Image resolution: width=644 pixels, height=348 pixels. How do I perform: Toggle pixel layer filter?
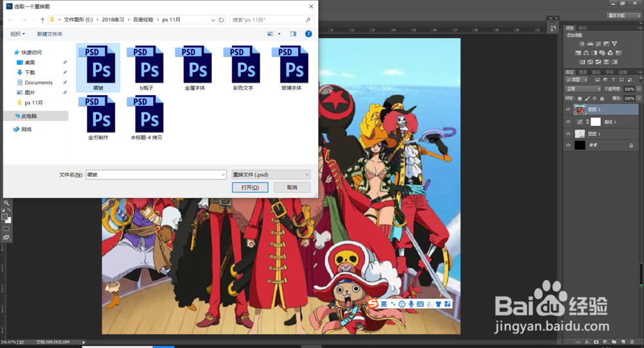pyautogui.click(x=598, y=80)
